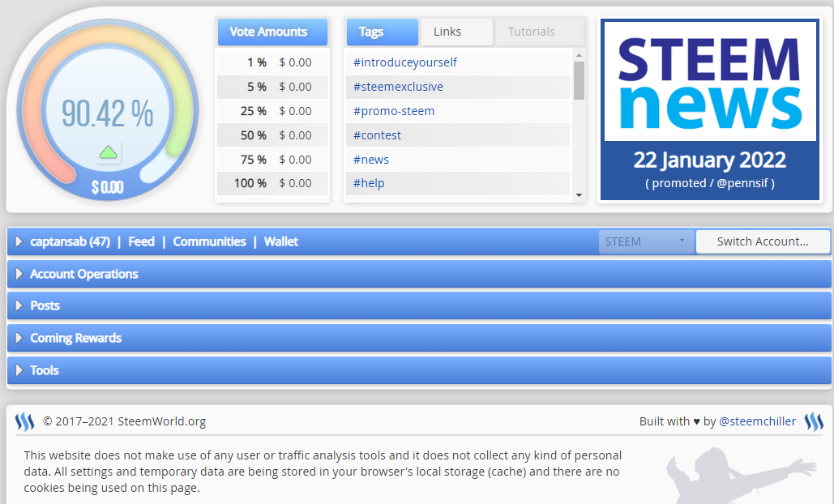Open the Feed link
Screen dimensions: 834x504
point(142,242)
